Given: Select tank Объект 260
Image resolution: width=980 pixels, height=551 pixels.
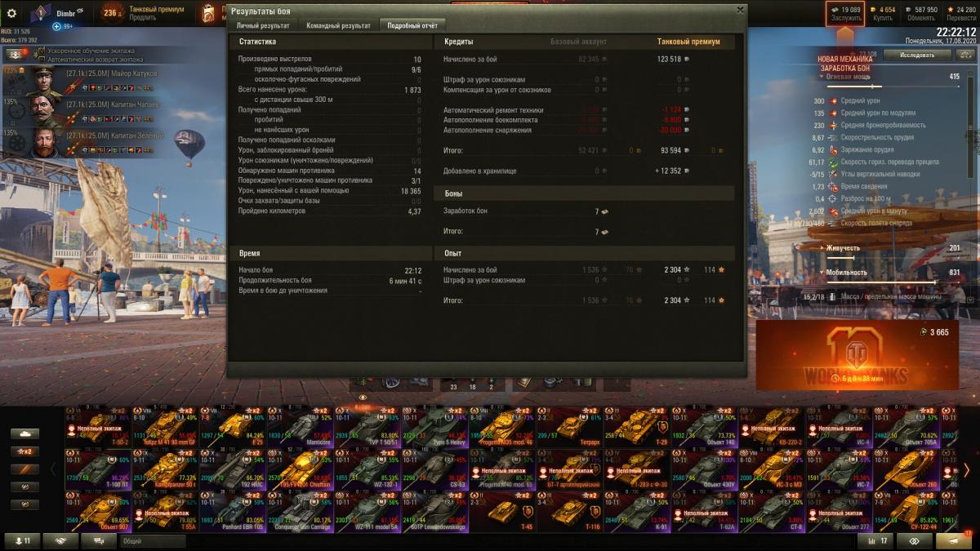Looking at the screenshot, I should tap(906, 469).
